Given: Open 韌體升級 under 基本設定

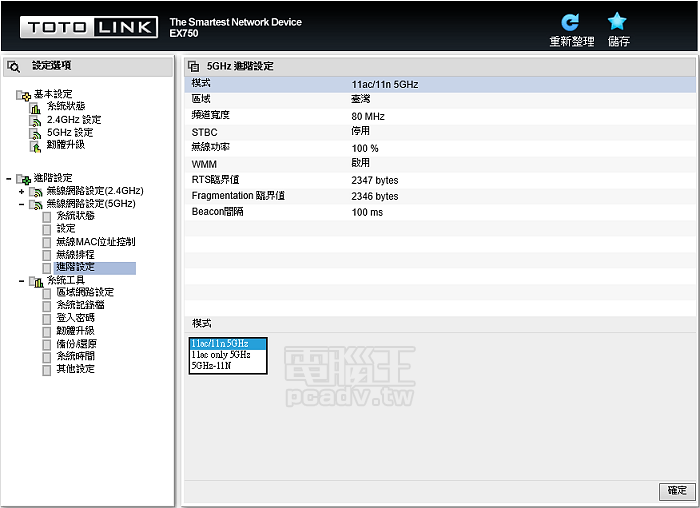Looking at the screenshot, I should pyautogui.click(x=66, y=145).
